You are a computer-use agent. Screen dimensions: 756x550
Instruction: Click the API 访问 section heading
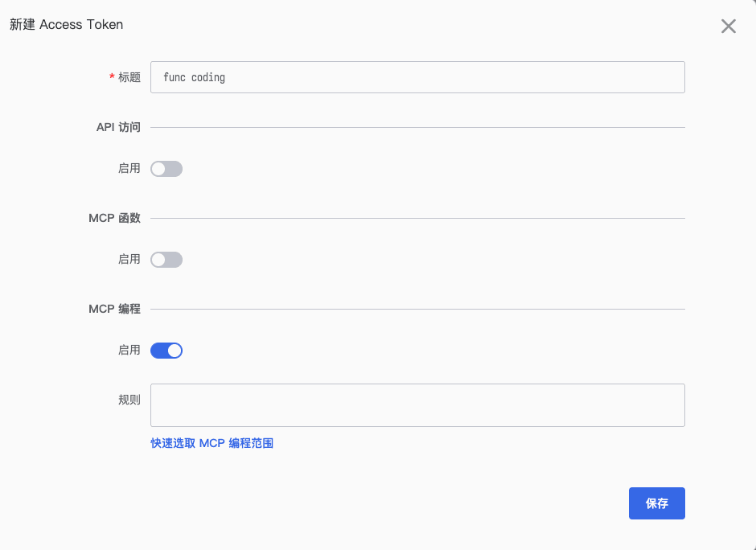coord(118,127)
